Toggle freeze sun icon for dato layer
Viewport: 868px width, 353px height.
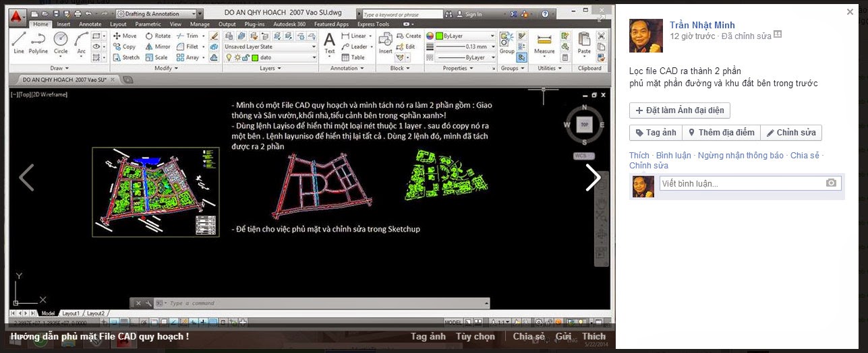click(x=238, y=58)
